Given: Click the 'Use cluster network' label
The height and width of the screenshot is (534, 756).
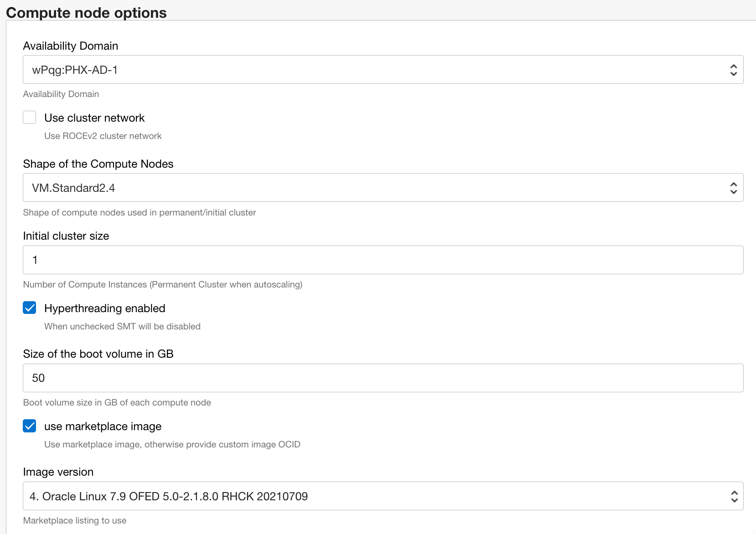Looking at the screenshot, I should pyautogui.click(x=94, y=118).
